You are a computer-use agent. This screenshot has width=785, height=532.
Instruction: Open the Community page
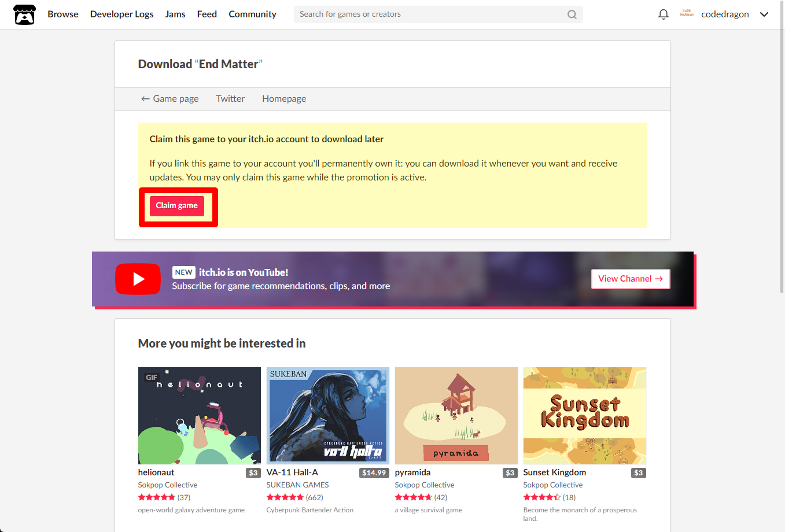coord(253,14)
